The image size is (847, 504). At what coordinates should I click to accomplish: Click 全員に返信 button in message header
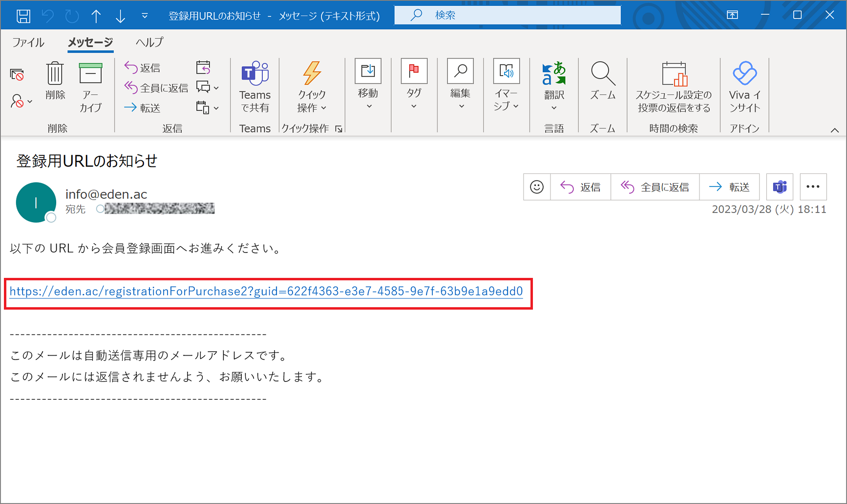tap(655, 187)
